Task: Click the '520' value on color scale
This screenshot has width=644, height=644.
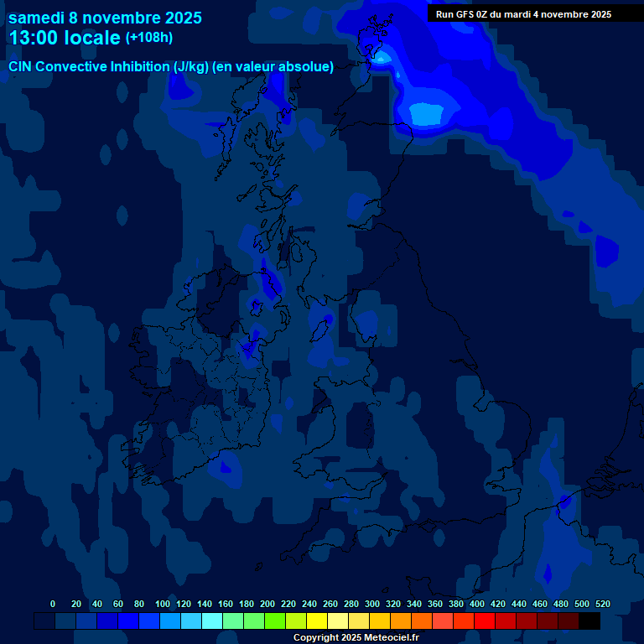Action: pos(603,604)
